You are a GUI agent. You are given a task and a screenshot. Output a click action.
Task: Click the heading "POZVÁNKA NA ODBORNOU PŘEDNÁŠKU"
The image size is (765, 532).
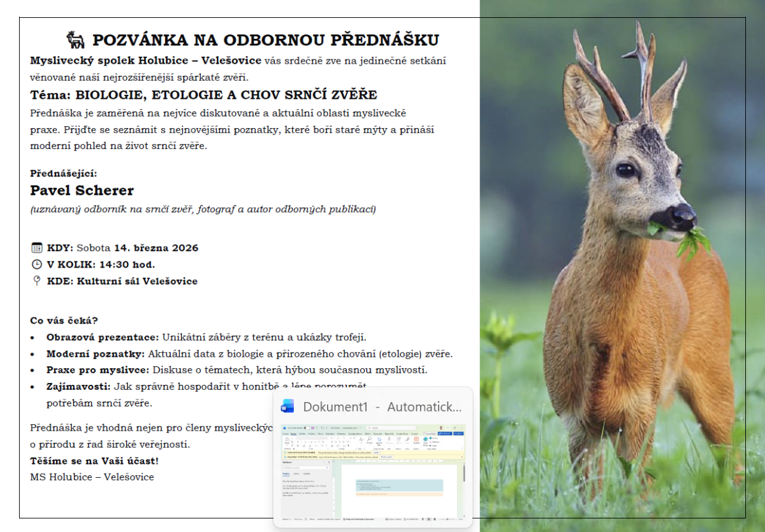click(265, 40)
